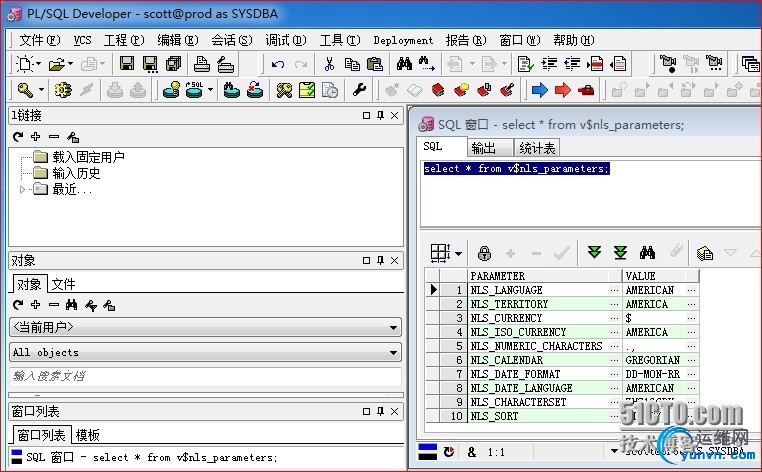Open the VCS menu
The image size is (762, 472).
[x=82, y=40]
